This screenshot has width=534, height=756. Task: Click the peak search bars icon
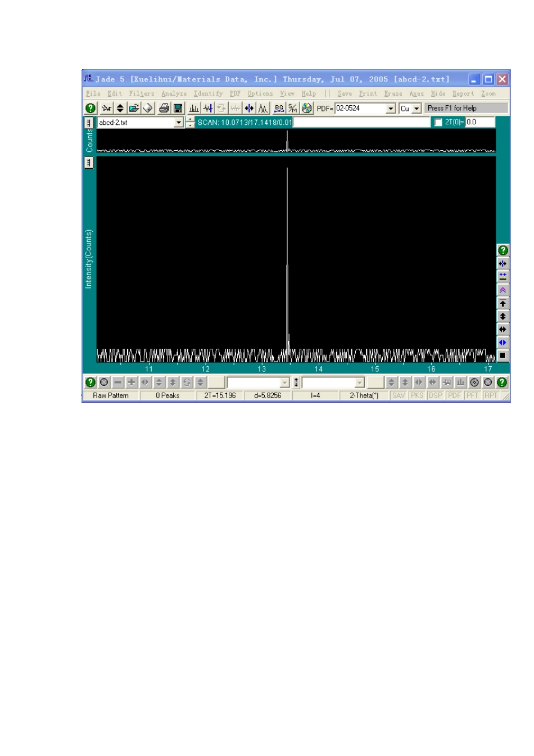194,108
